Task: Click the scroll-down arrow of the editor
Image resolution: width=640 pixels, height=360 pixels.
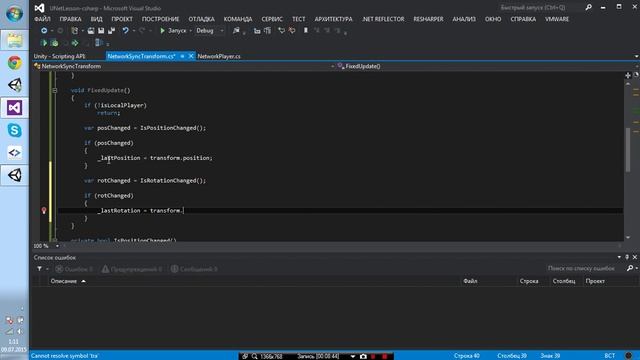Action: pyautogui.click(x=628, y=238)
